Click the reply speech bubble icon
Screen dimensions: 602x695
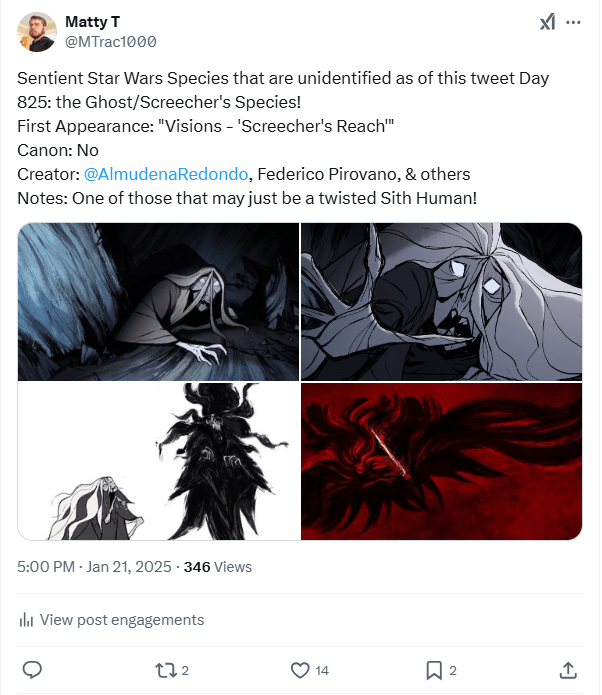[32, 669]
